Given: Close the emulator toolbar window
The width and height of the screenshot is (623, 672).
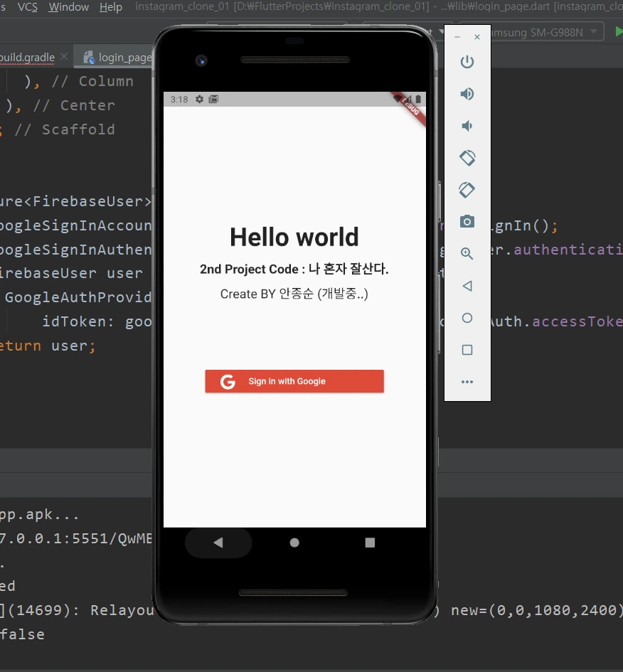Looking at the screenshot, I should pos(477,37).
